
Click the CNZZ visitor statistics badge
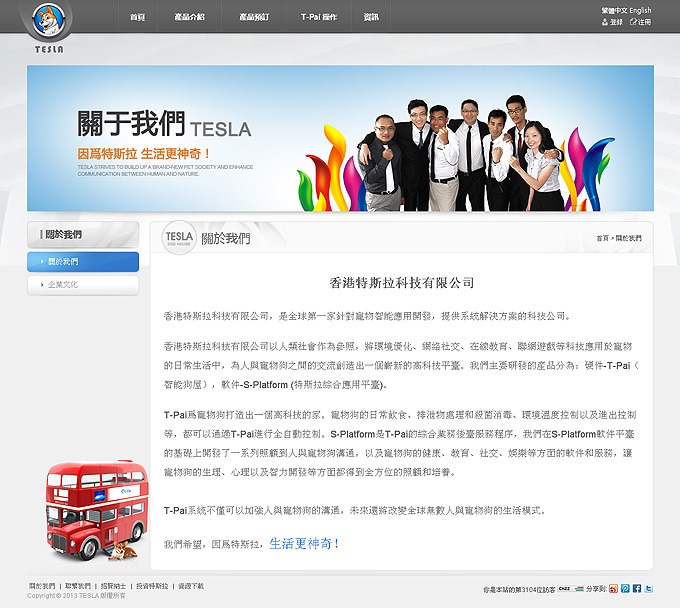tap(570, 589)
